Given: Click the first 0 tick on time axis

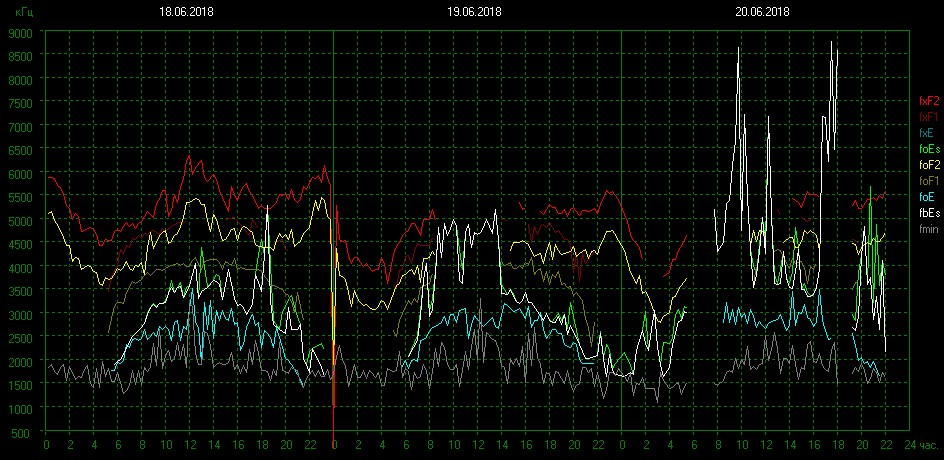Looking at the screenshot, I should [x=46, y=445].
